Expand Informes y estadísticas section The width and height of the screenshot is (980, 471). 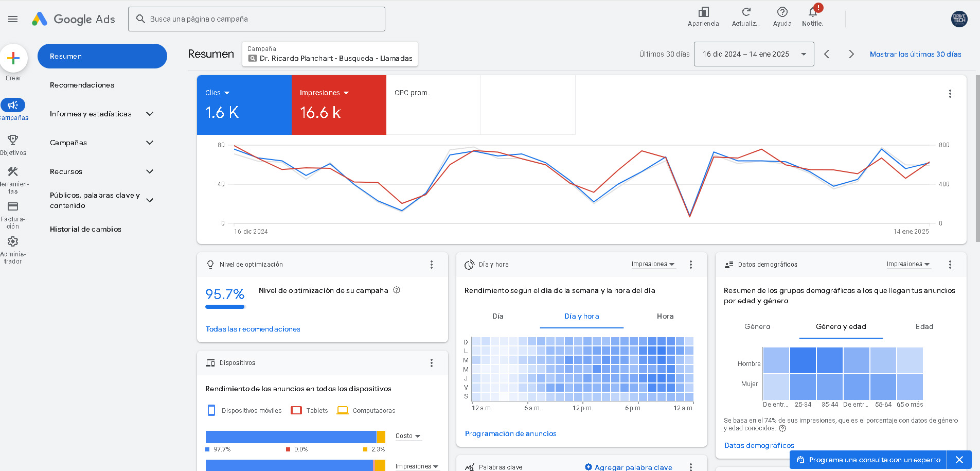[150, 114]
